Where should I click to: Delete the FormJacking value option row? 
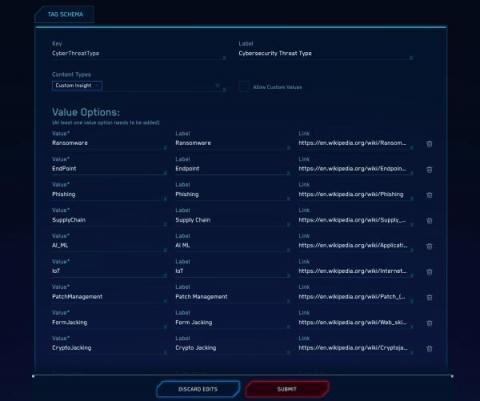(429, 323)
